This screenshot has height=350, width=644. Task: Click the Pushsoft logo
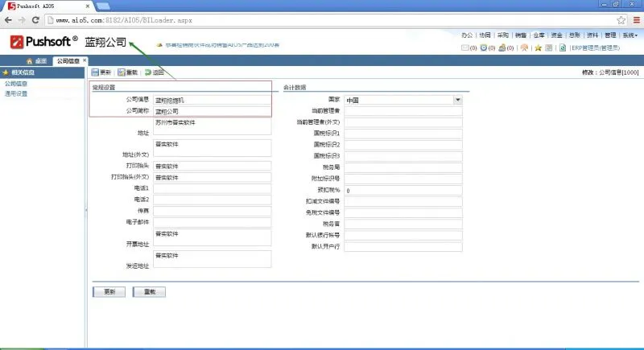pyautogui.click(x=44, y=42)
